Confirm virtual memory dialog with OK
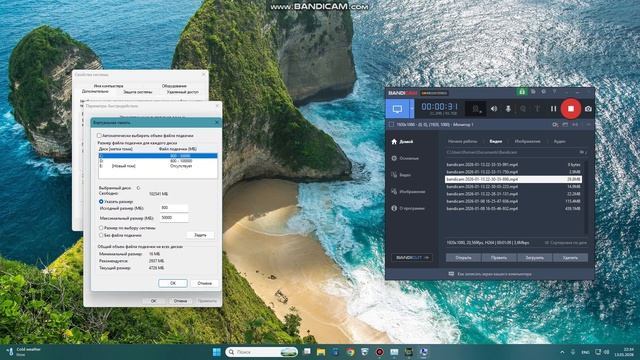 coord(173,283)
